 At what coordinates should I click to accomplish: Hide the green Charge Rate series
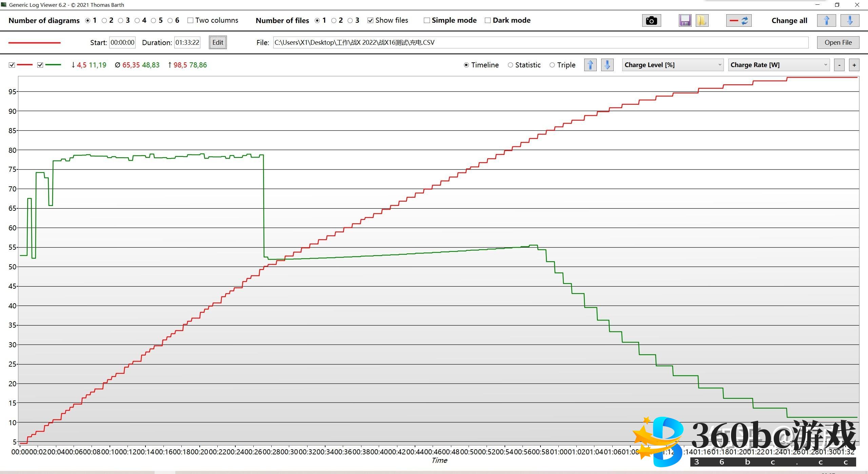tap(40, 65)
